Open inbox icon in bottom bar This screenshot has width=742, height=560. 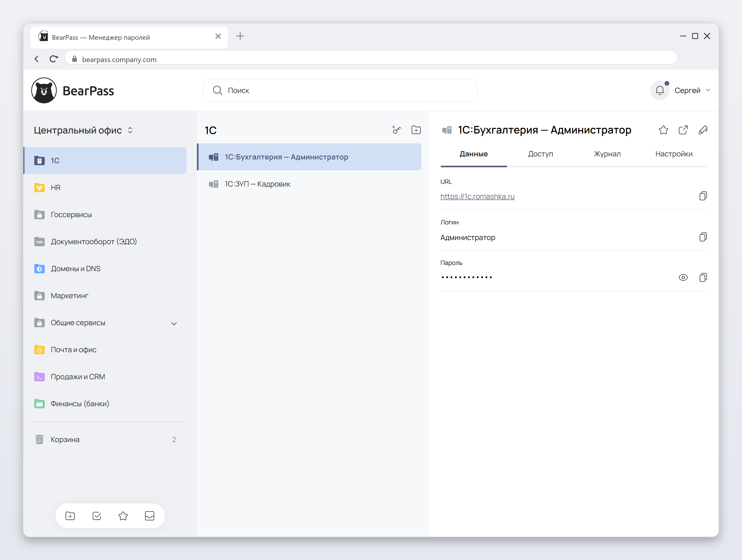[150, 516]
